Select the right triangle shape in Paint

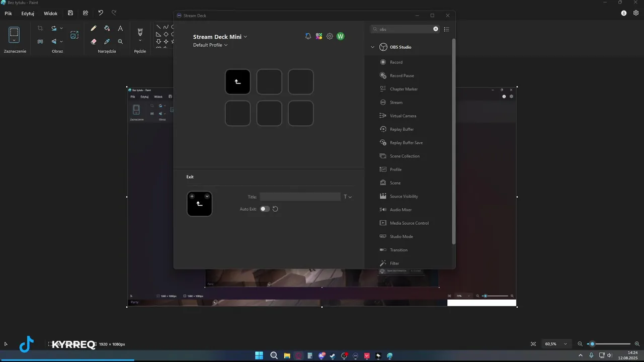click(x=158, y=34)
